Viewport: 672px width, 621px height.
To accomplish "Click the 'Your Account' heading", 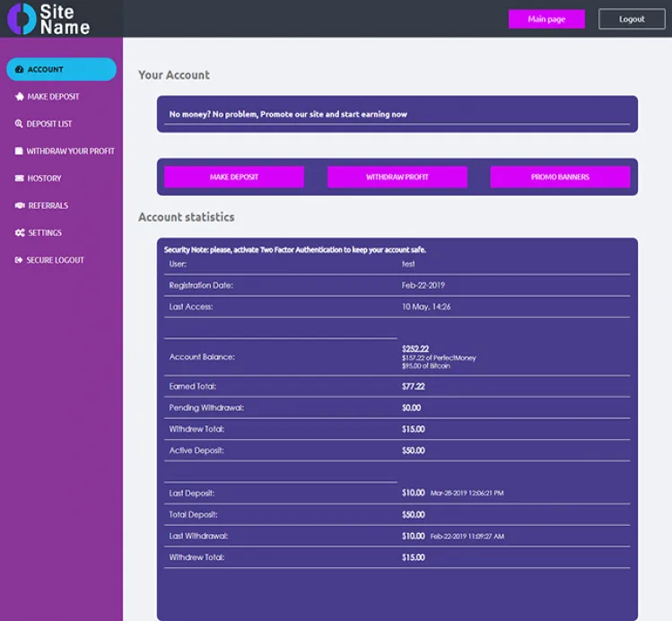I will pyautogui.click(x=174, y=75).
